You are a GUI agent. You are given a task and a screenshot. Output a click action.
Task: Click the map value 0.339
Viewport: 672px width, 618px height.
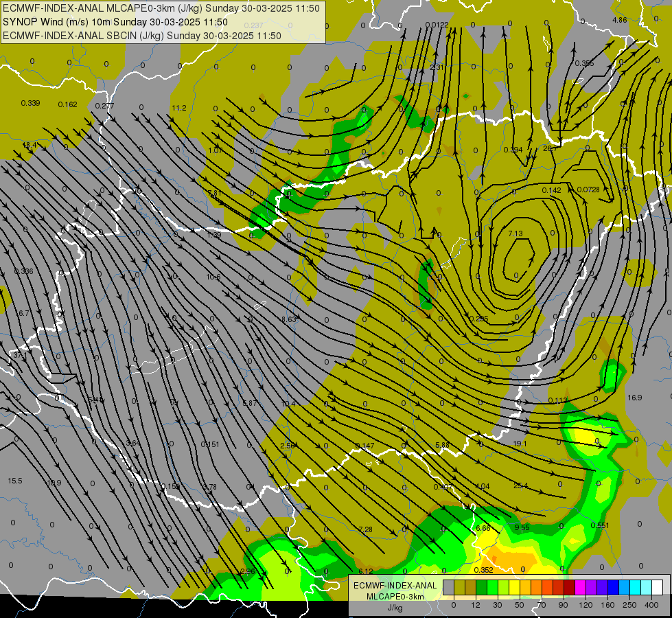[x=30, y=103]
